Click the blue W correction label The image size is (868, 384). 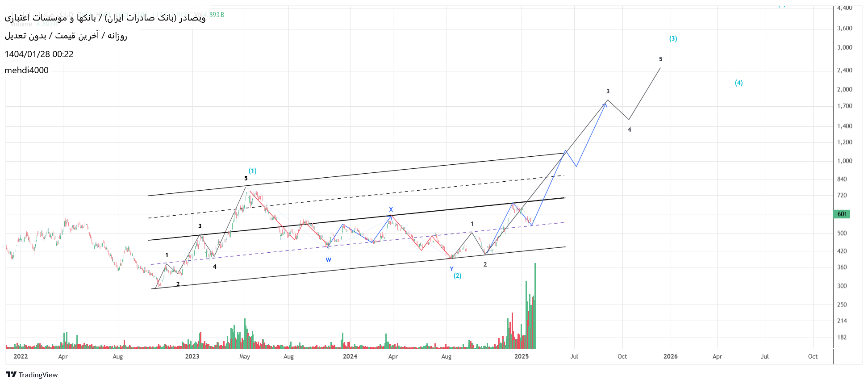tap(329, 260)
